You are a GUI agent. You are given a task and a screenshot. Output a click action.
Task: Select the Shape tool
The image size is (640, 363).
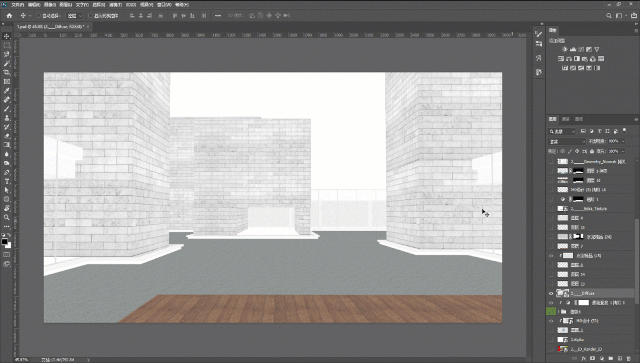click(x=7, y=199)
